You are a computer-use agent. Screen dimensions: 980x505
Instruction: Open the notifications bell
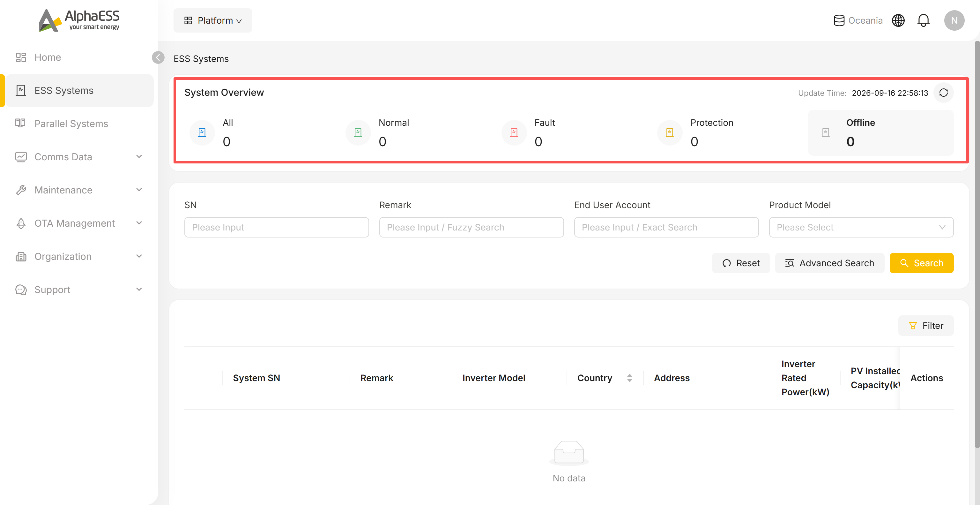pos(923,20)
